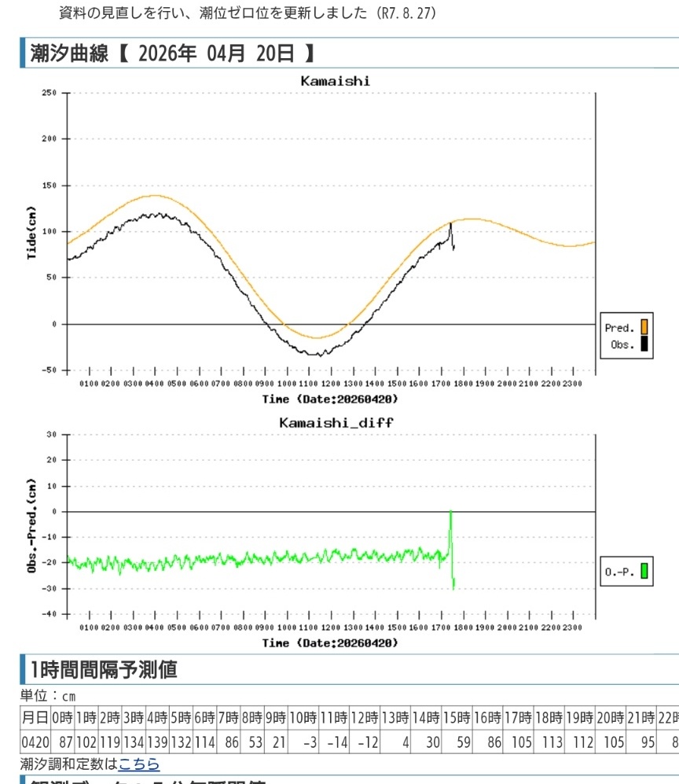Select the 4時 column header cell
The image size is (679, 784).
(157, 718)
